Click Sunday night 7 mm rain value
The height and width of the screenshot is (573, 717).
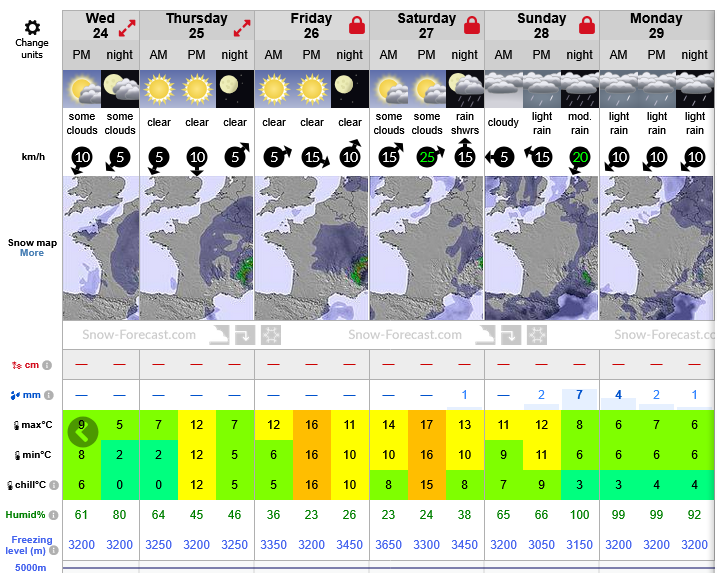click(x=579, y=395)
